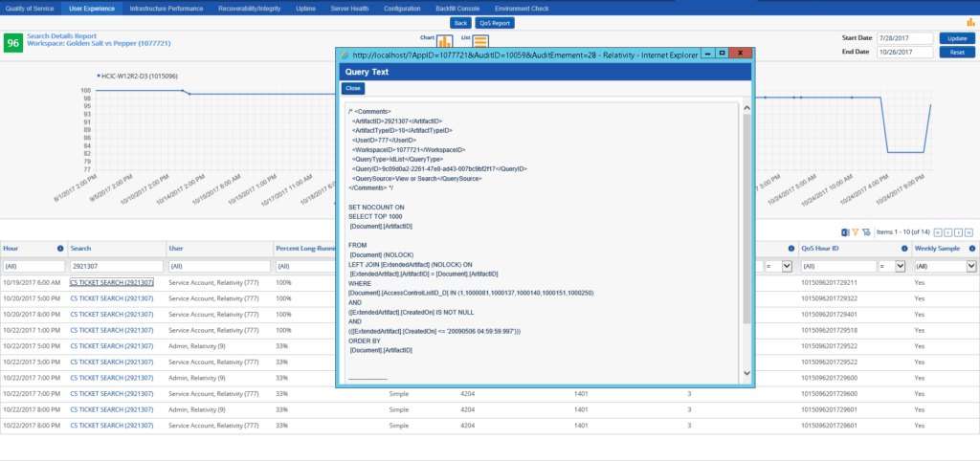Screen dimensions: 980x461
Task: Close the Query Text dialog via Close button
Action: coord(353,89)
